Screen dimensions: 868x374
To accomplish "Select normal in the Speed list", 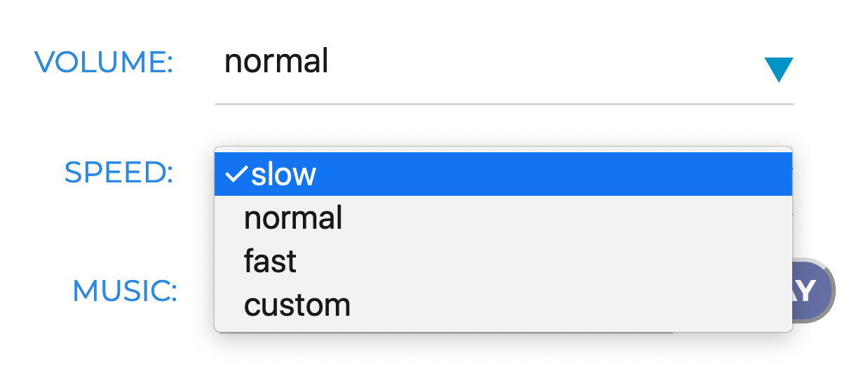I will tap(293, 218).
